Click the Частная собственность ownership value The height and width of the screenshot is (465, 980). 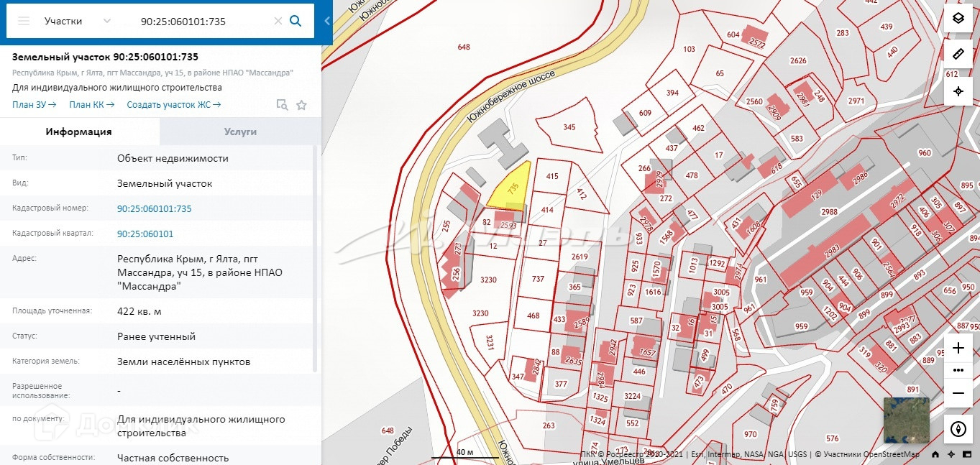coord(173,458)
